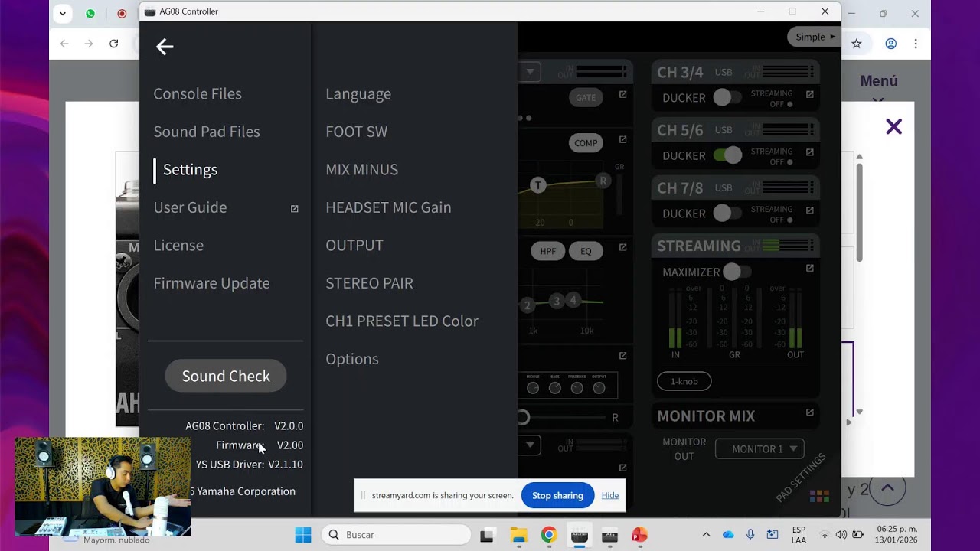Open the volume tray icon
The height and width of the screenshot is (551, 980).
(x=841, y=535)
